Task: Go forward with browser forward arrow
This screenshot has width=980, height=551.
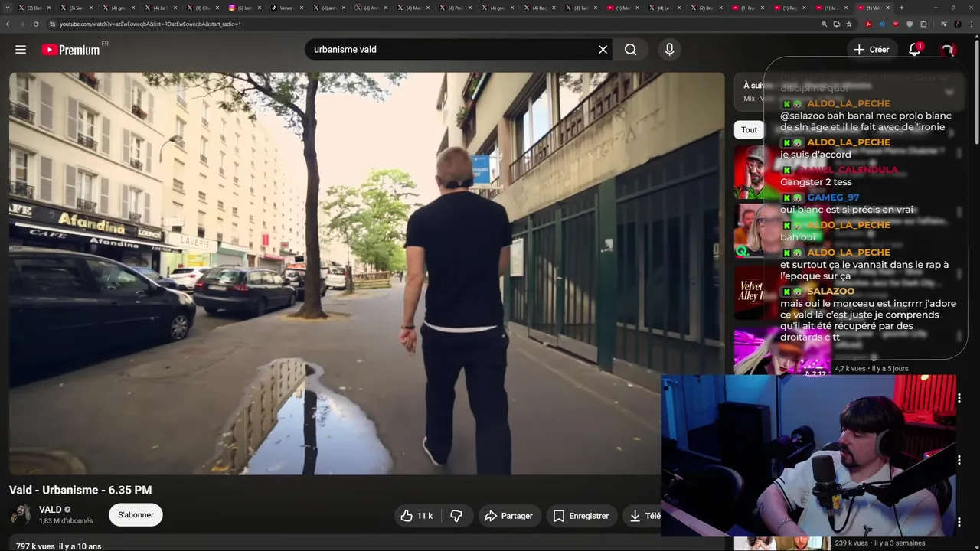Action: point(22,24)
